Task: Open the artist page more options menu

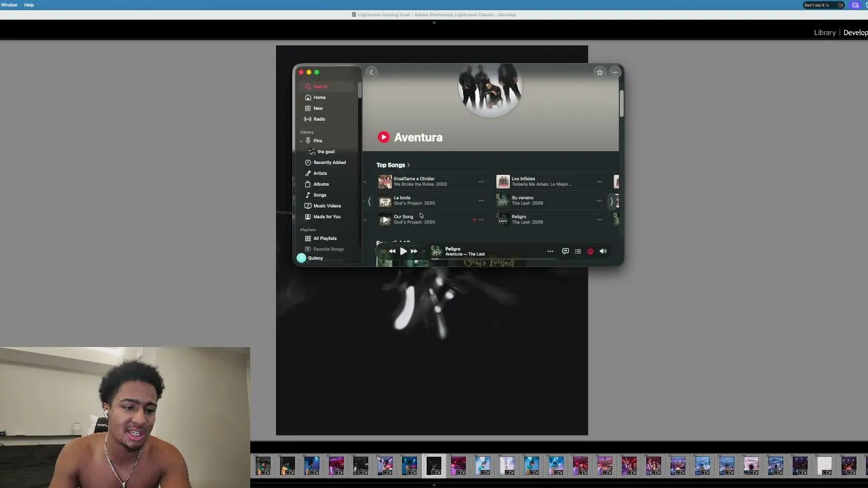Action: pyautogui.click(x=615, y=73)
